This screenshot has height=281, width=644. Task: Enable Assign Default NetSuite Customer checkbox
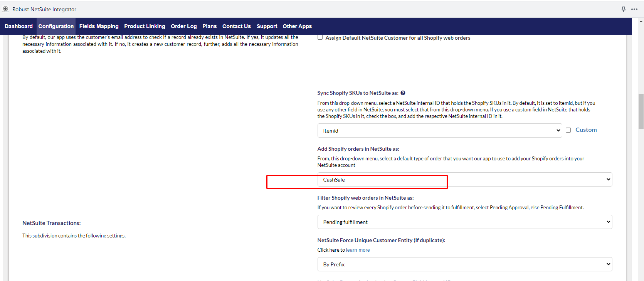pos(320,37)
